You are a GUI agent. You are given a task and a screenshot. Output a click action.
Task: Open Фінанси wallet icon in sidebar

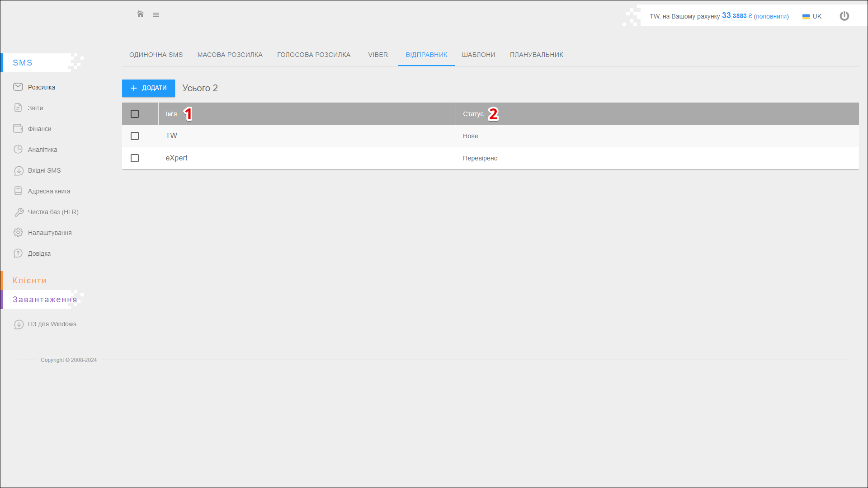pos(18,128)
